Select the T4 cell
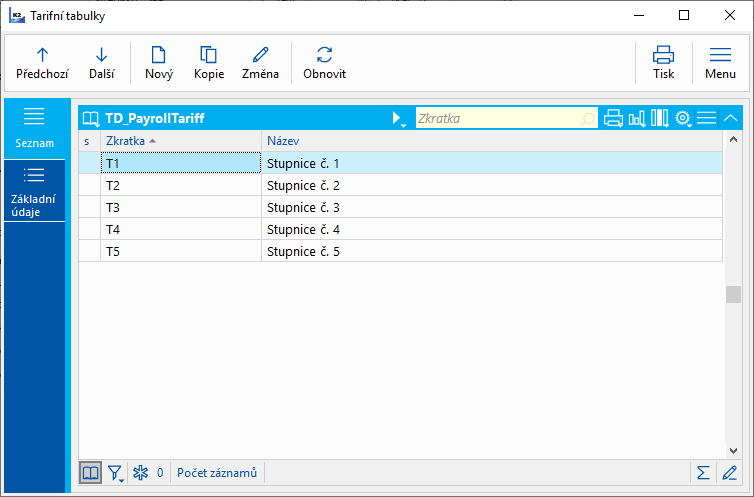754x497 pixels. pyautogui.click(x=181, y=229)
